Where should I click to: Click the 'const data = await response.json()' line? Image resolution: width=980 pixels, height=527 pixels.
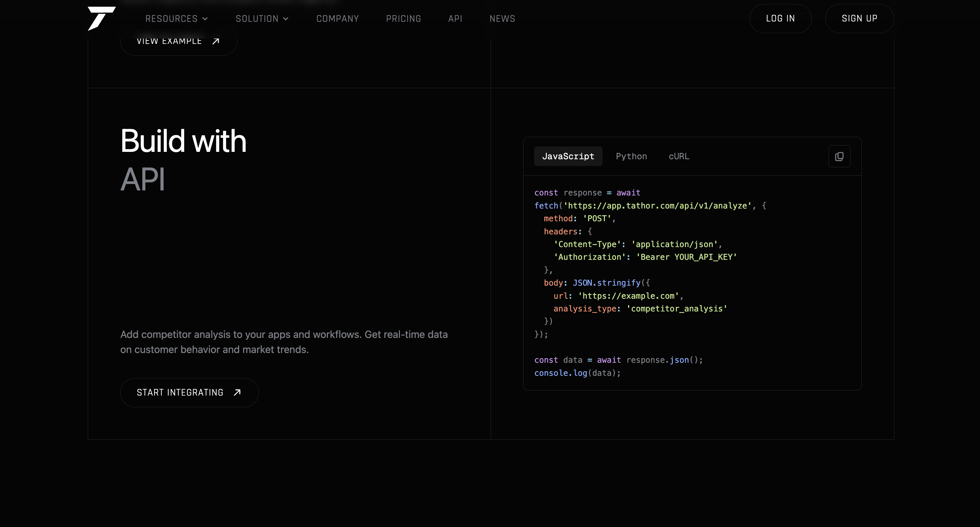618,360
